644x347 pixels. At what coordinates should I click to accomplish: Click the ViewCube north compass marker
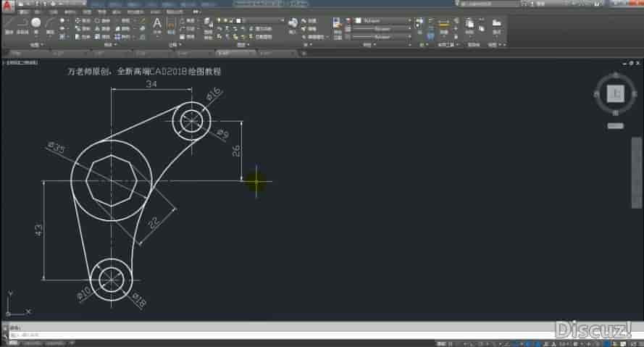(x=615, y=75)
